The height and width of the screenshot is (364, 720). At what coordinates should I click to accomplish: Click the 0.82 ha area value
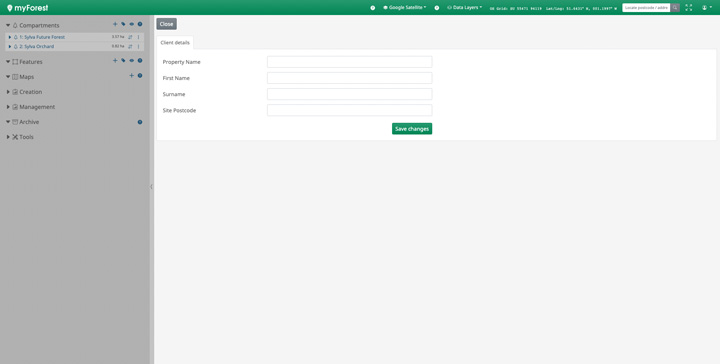118,46
